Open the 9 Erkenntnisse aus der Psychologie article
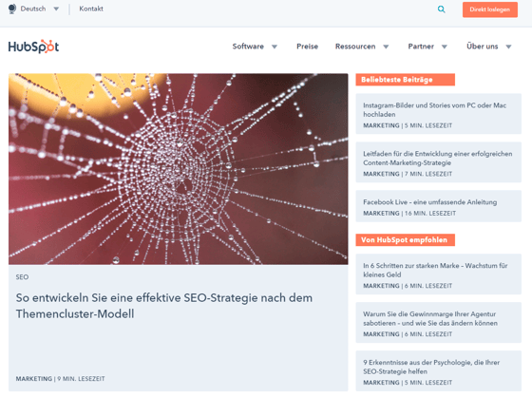Screen dimensions: 532x397 (x=438, y=370)
